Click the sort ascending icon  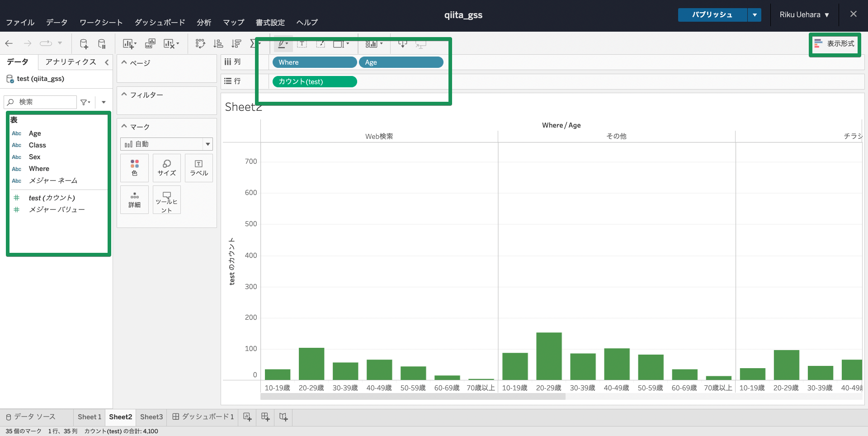pyautogui.click(x=218, y=43)
